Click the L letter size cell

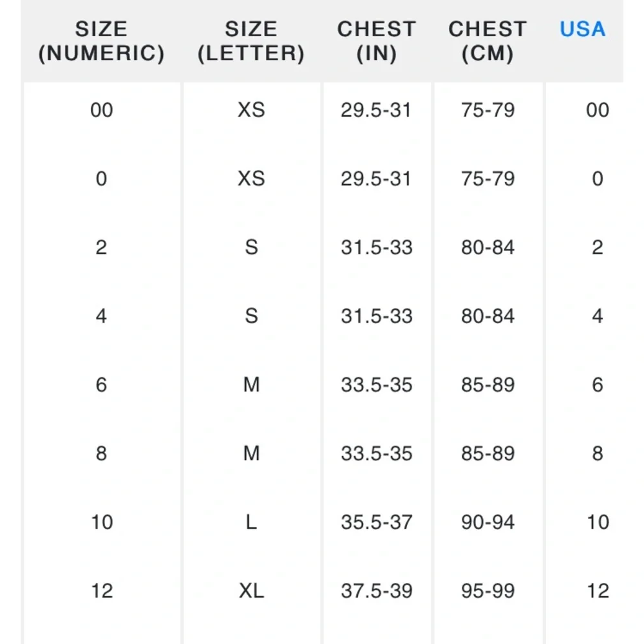point(251,522)
